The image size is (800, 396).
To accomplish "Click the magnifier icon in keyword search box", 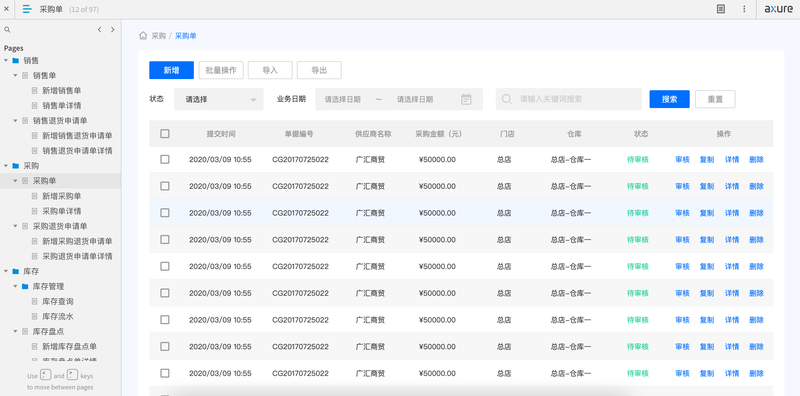I will point(506,99).
